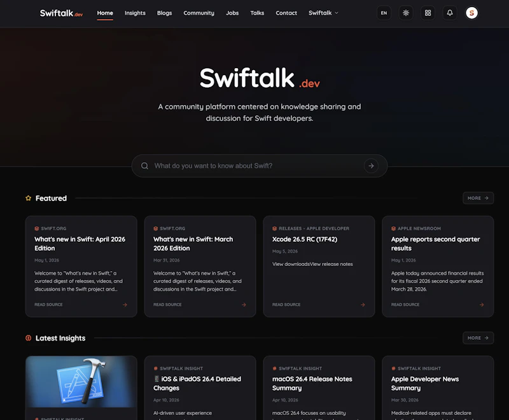Viewport: 509px width, 420px height.
Task: Click the Latest Insights heading text
Action: 60,338
